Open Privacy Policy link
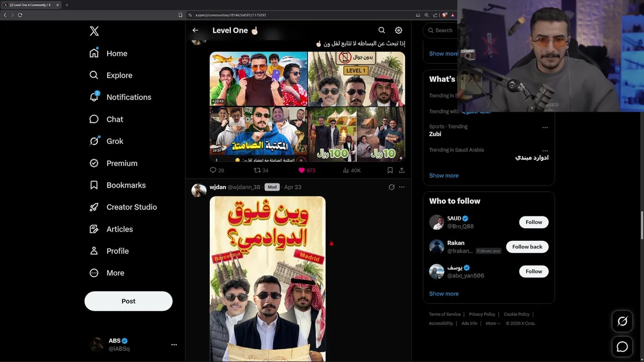Viewport: 644px width, 362px height. click(x=482, y=314)
